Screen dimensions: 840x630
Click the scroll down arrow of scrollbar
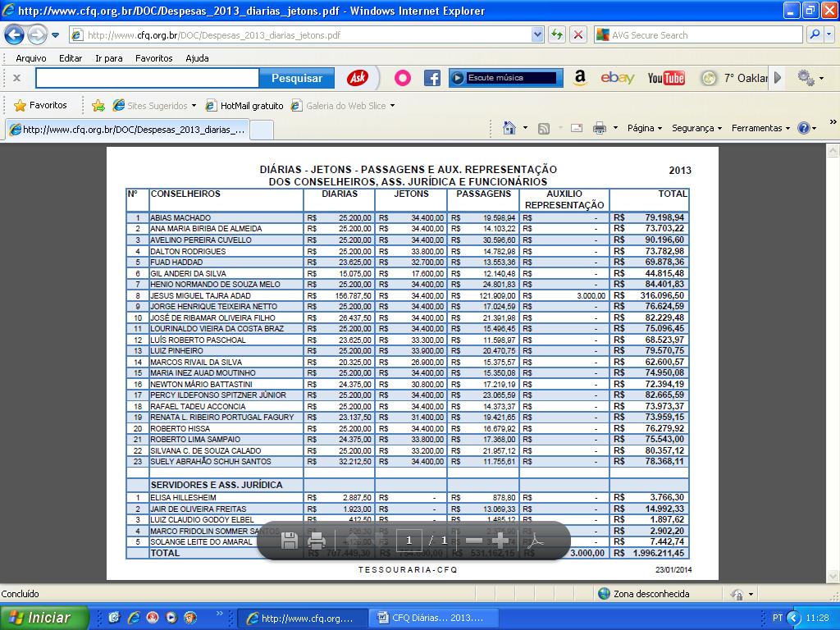(833, 577)
